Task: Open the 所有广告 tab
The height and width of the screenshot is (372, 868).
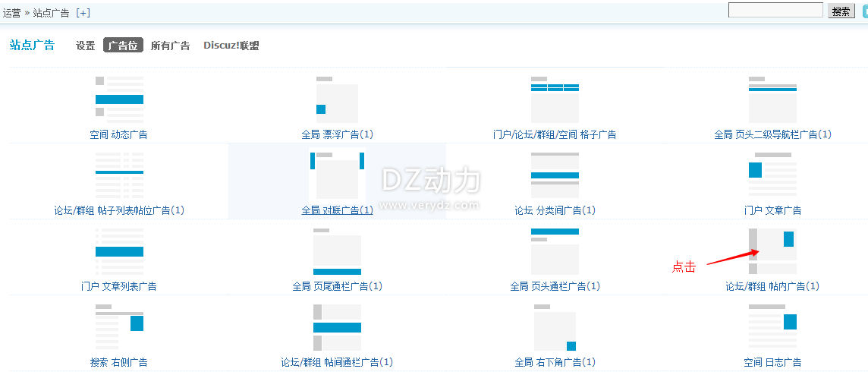Action: (x=170, y=46)
